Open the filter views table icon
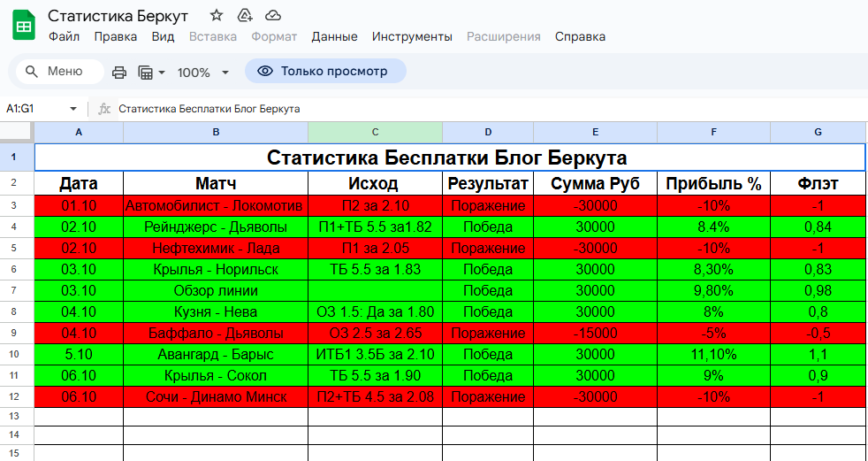 [146, 72]
